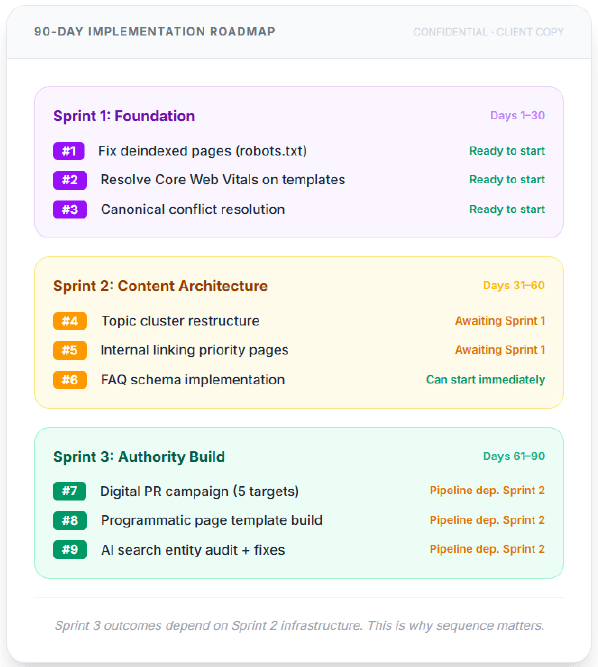Click the green #9 badge
598x667 pixels.
(70, 550)
